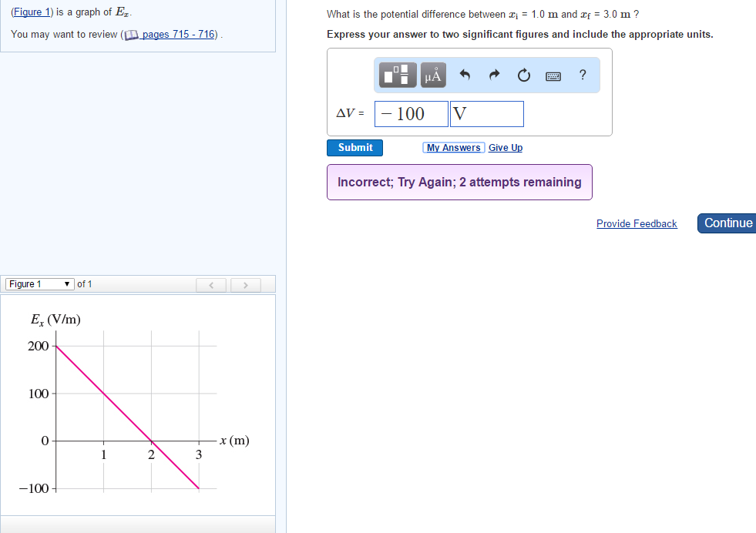Click the reset circular arrow icon

[523, 75]
